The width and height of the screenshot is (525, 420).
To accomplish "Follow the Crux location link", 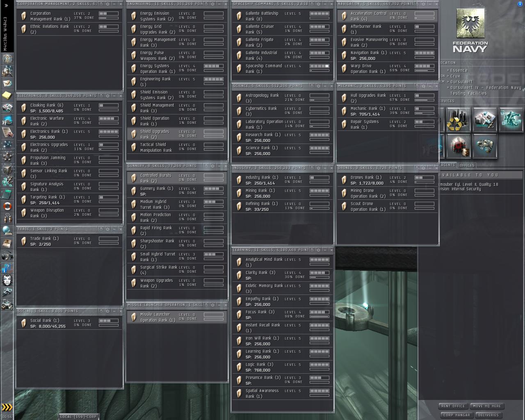I will (x=455, y=76).
